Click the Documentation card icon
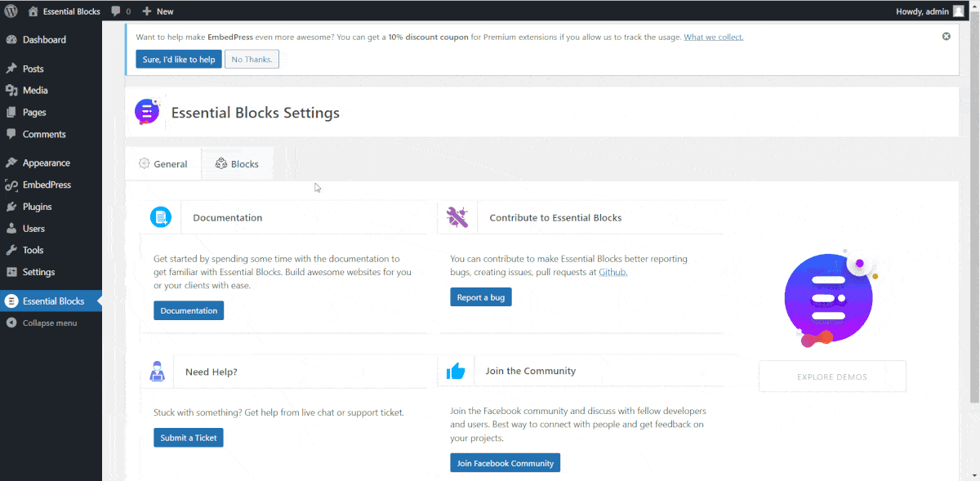This screenshot has height=481, width=980. tap(161, 217)
